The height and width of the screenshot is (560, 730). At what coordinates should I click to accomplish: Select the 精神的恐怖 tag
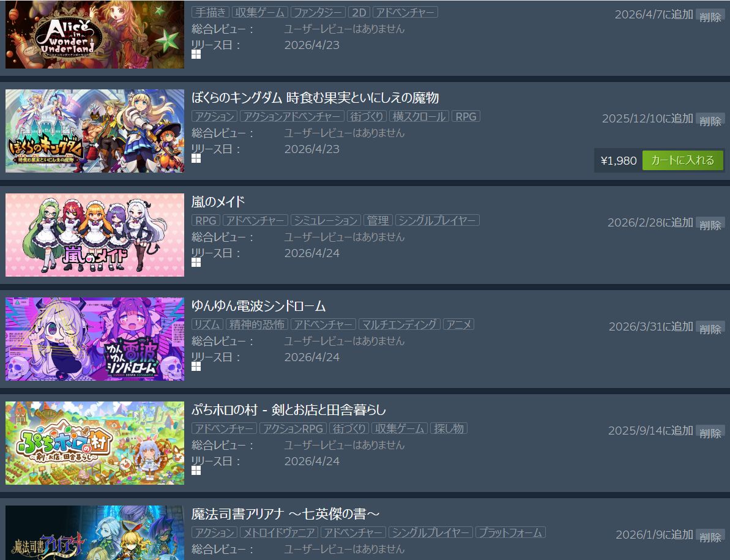tap(257, 324)
